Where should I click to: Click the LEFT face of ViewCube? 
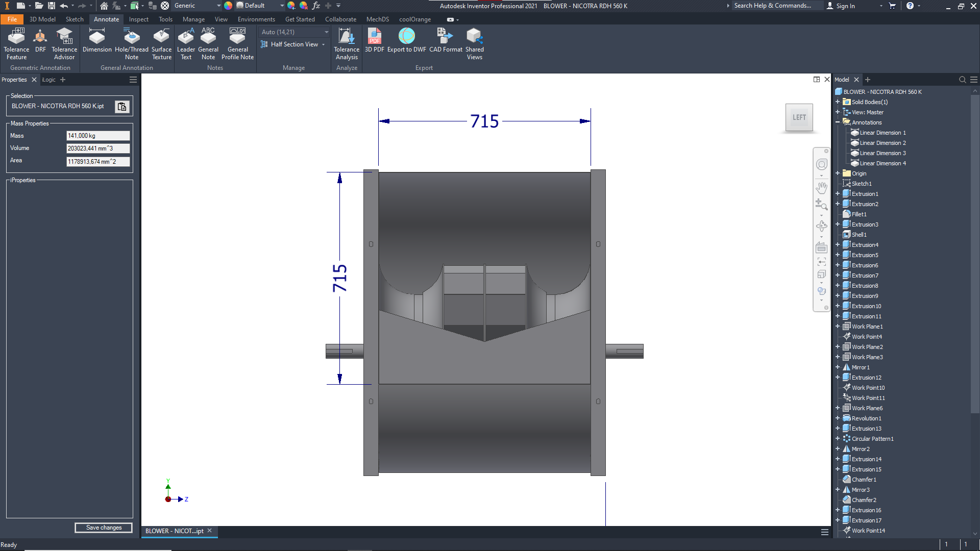click(x=799, y=117)
